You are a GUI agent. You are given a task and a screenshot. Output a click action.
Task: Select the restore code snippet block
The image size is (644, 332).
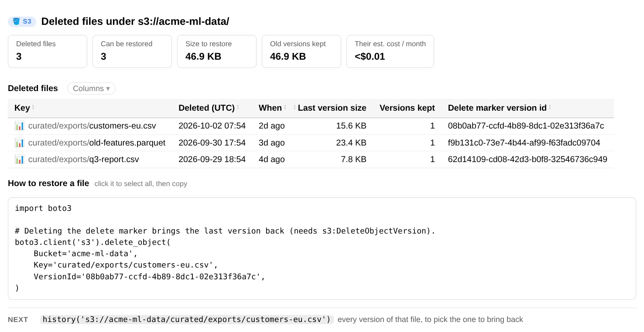click(x=322, y=248)
